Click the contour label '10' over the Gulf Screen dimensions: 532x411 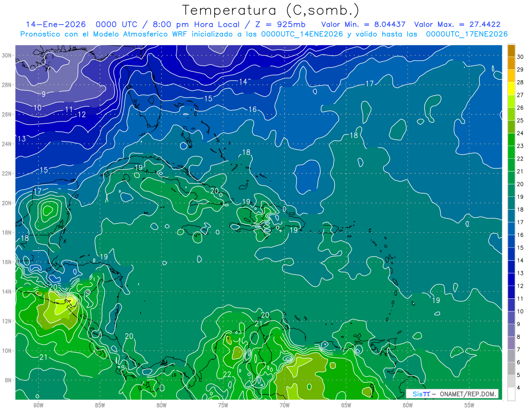coord(38,108)
